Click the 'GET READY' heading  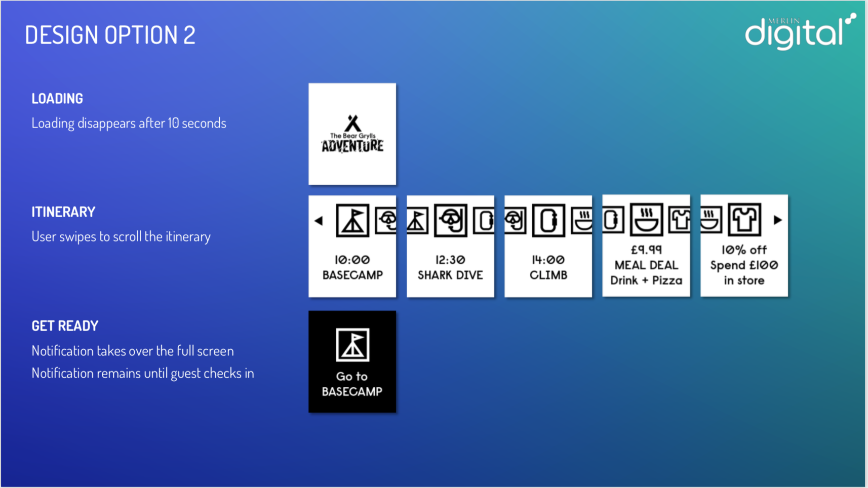pos(65,326)
